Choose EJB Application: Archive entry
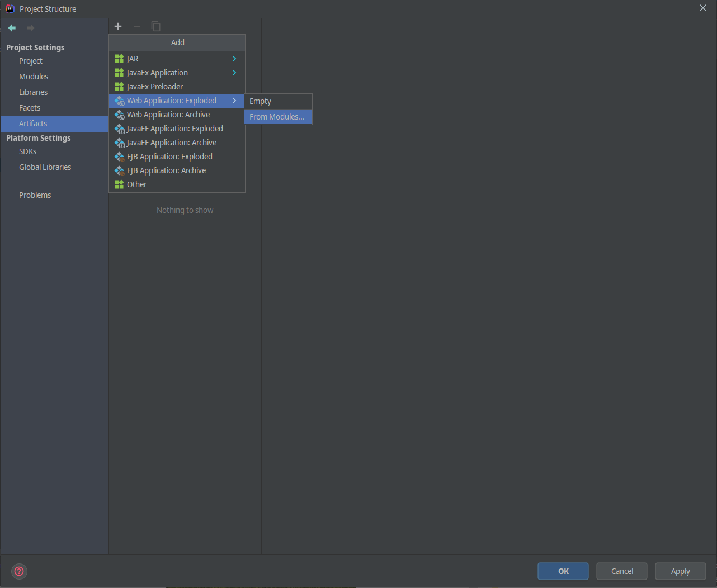The image size is (717, 588). pos(177,170)
